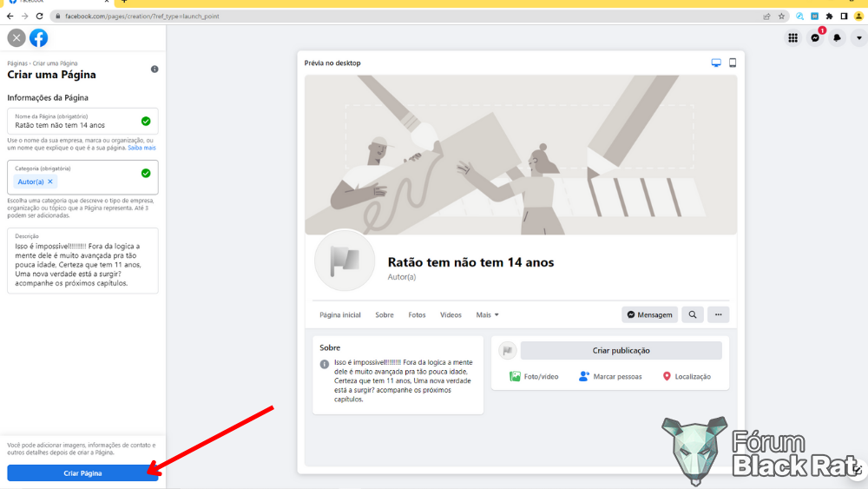
Task: Click the browser back arrow
Action: pos(10,16)
